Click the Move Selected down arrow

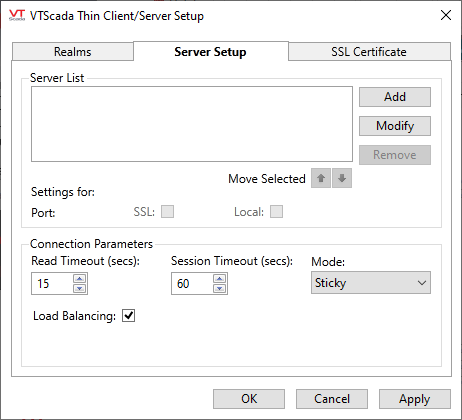coord(342,178)
